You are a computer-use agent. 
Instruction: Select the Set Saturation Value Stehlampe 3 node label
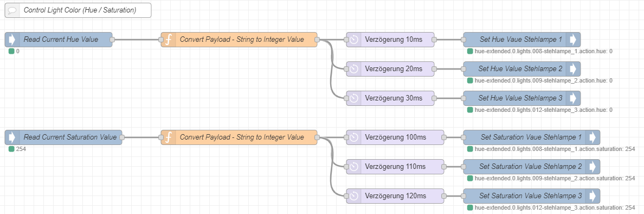coord(531,196)
